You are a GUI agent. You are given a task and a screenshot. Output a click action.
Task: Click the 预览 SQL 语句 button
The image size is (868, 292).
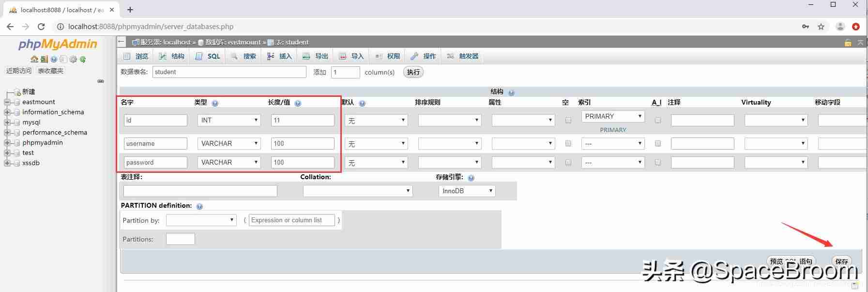click(x=791, y=261)
